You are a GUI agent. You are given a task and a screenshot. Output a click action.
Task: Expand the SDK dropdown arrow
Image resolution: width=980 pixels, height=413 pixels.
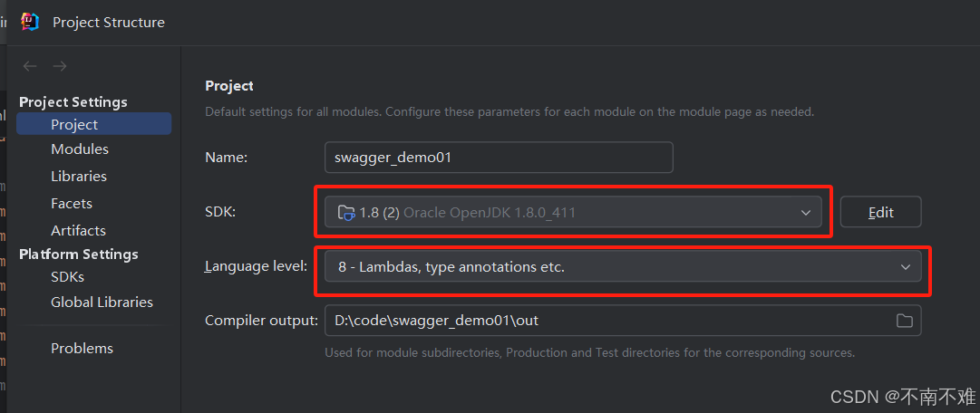(806, 213)
